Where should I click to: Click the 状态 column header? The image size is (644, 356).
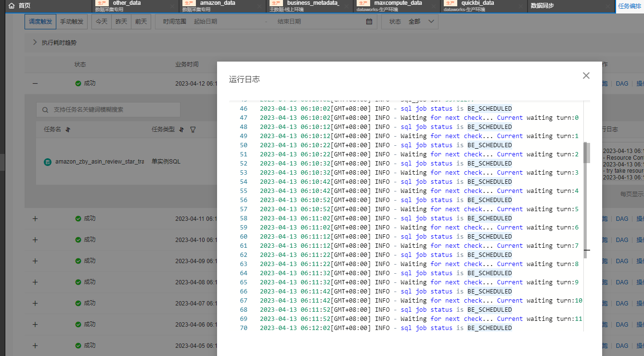tap(80, 64)
